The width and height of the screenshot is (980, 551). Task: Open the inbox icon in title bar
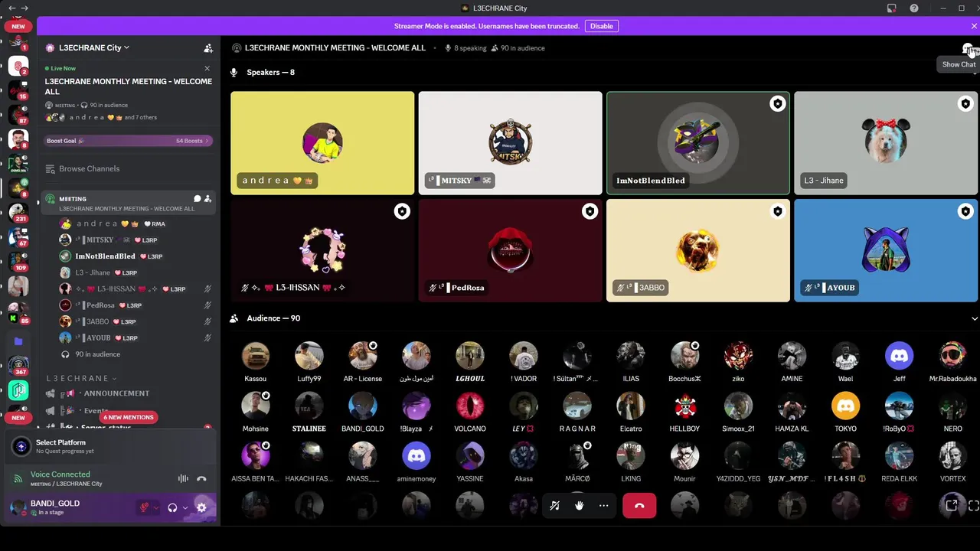pyautogui.click(x=892, y=8)
